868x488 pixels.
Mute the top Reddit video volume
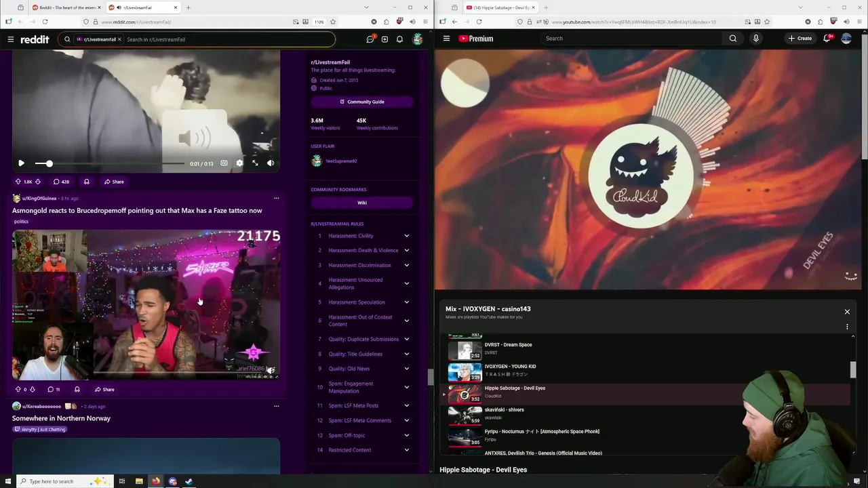271,163
